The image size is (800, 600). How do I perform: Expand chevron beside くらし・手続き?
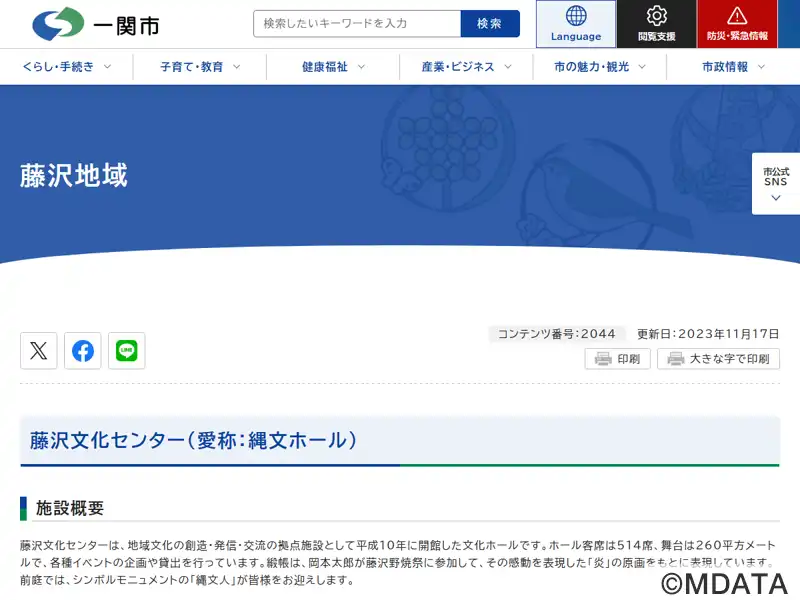tap(107, 66)
